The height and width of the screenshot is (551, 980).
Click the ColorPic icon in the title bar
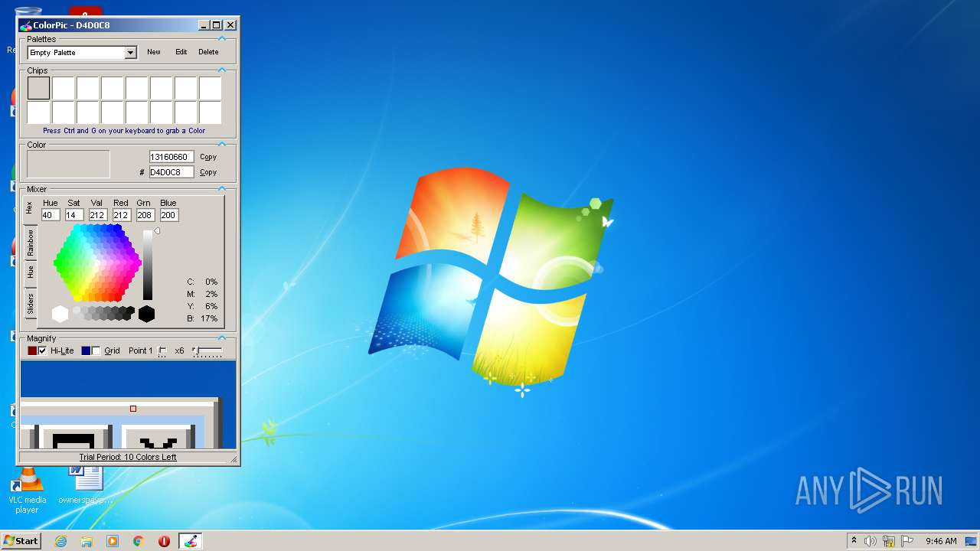[26, 25]
